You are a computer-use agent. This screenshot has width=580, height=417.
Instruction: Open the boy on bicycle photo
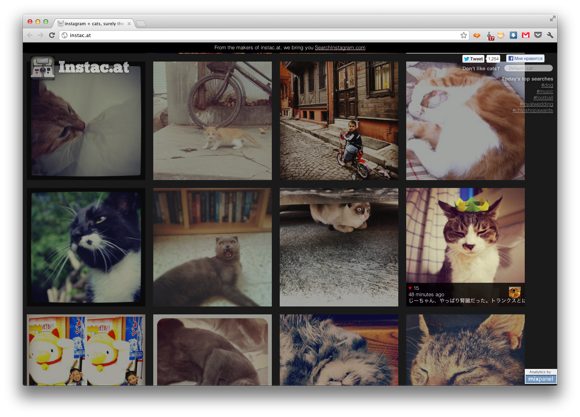click(x=339, y=121)
